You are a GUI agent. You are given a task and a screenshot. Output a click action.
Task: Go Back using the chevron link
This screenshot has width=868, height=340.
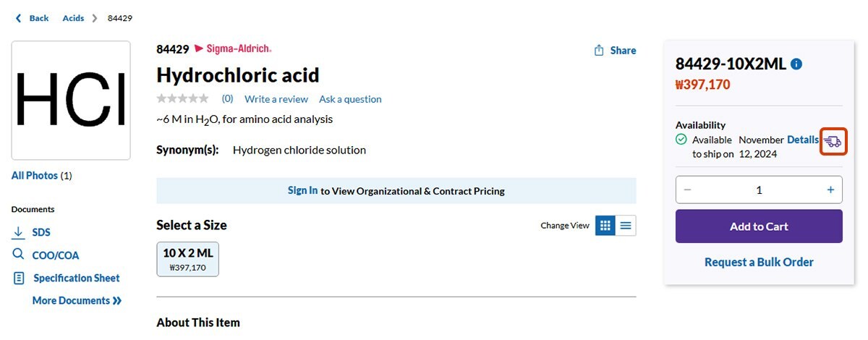32,18
